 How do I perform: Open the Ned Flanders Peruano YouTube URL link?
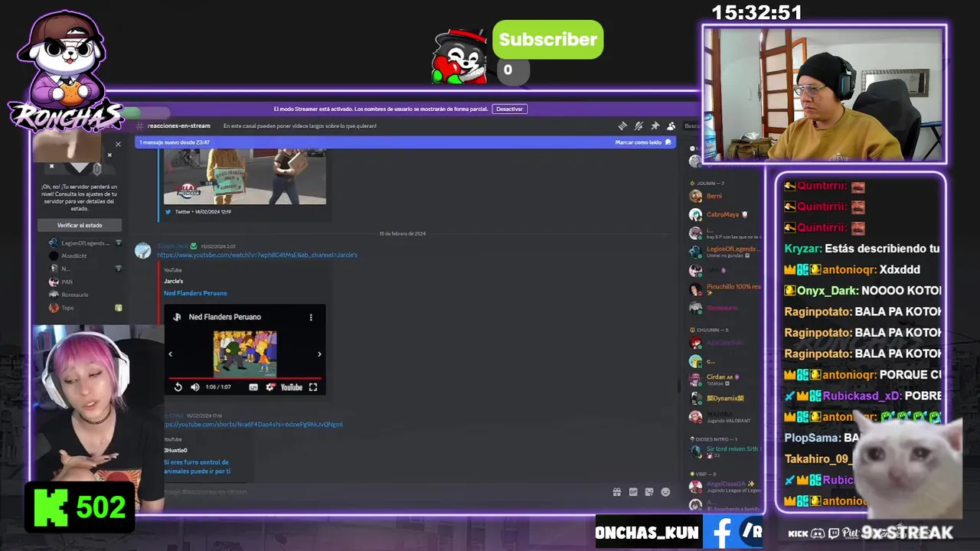pyautogui.click(x=257, y=255)
